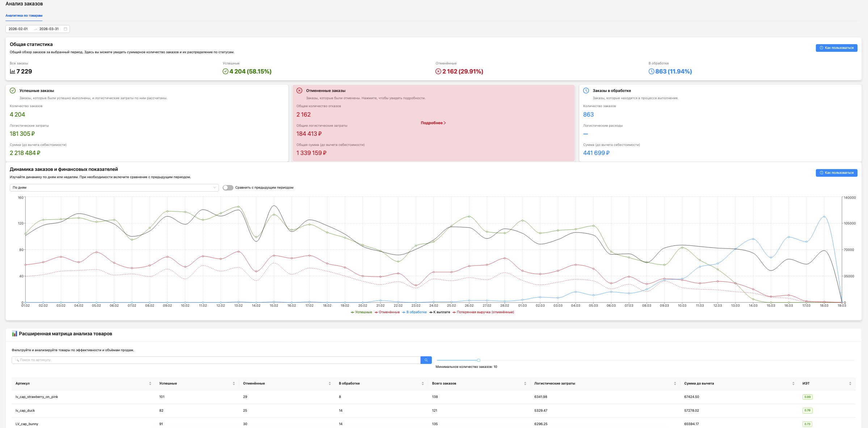Click the search button with magnifier icon
Screen dimensions: 868x428
[x=426, y=360]
